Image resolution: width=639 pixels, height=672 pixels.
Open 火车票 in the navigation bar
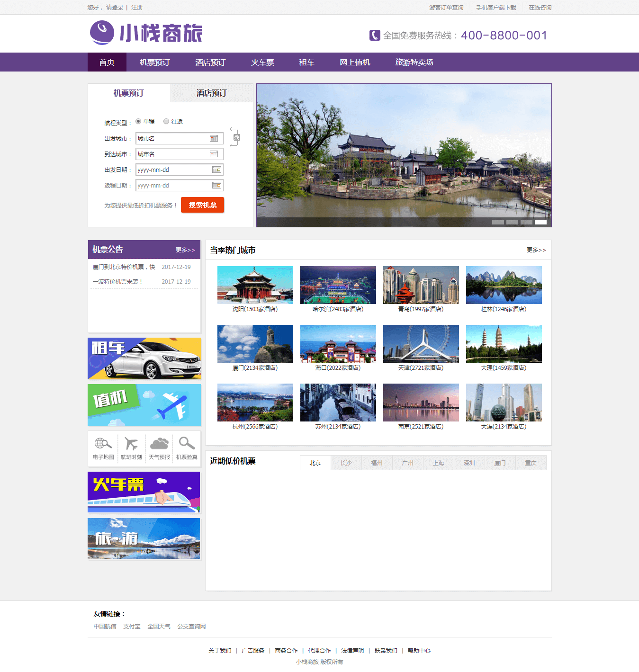click(262, 62)
